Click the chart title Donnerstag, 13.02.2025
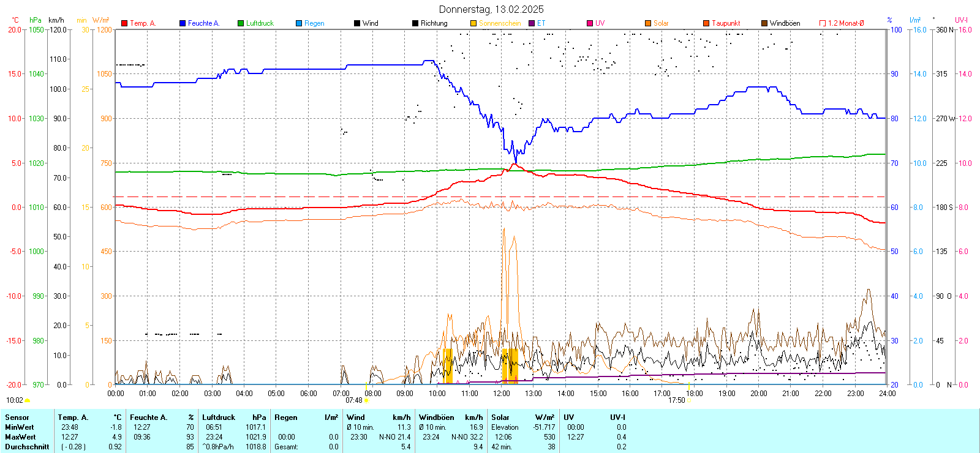980x453 pixels. coord(491,9)
